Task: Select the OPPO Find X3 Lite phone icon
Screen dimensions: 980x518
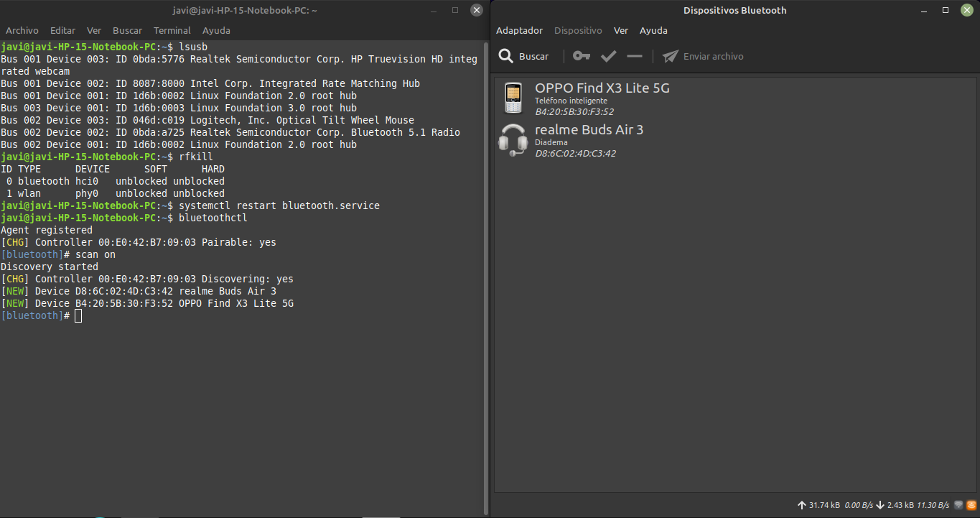Action: coord(512,98)
